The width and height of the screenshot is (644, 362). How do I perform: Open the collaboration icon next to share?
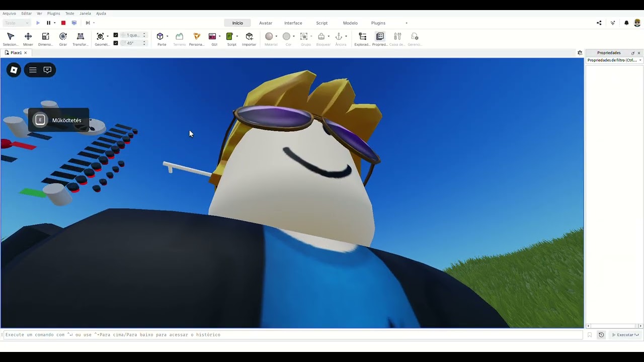tap(613, 23)
